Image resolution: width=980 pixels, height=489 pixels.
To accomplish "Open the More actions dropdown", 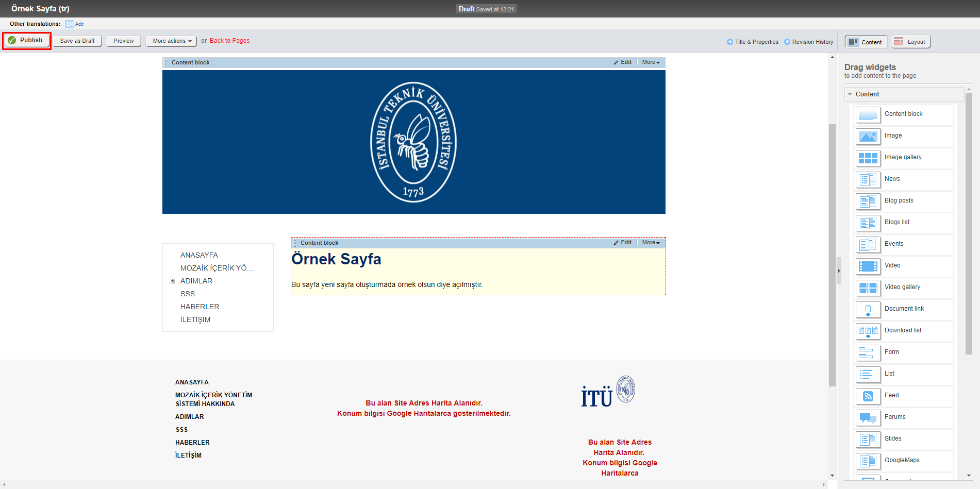I will coord(172,41).
